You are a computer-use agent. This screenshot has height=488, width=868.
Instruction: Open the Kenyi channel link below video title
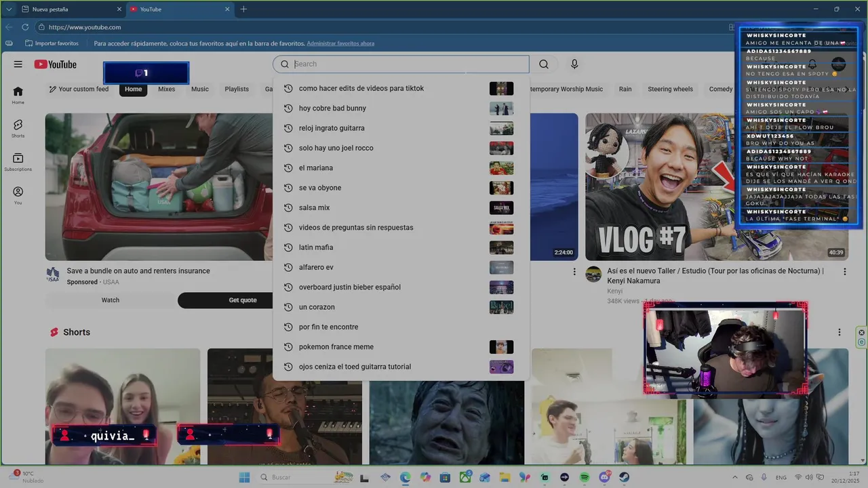pyautogui.click(x=615, y=291)
